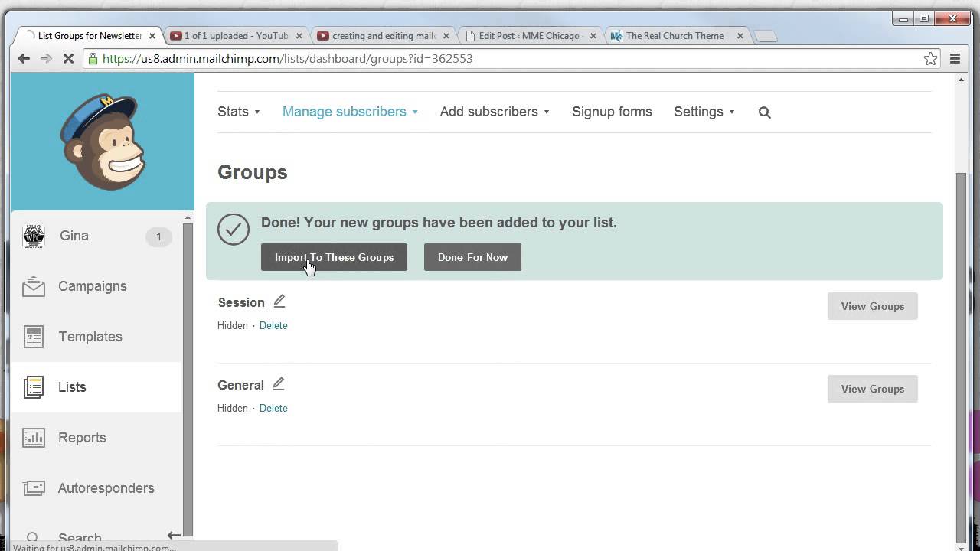Click the MailChimp Freddie monkey logo
980x551 pixels.
pos(103,142)
